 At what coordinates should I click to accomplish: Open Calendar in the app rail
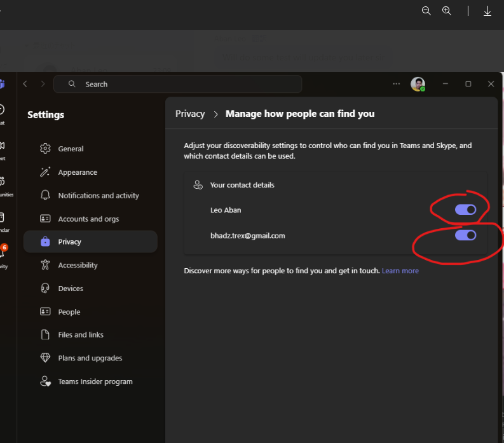[3, 222]
